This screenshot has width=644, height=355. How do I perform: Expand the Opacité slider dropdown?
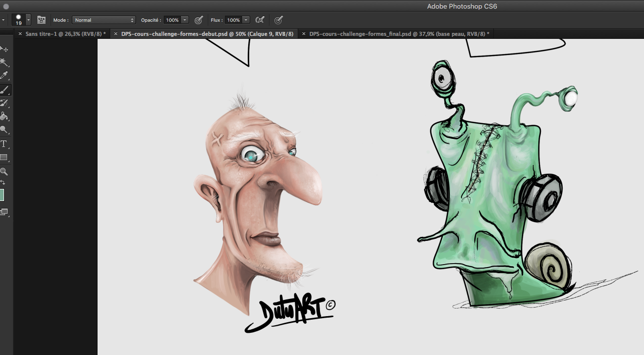pyautogui.click(x=185, y=20)
